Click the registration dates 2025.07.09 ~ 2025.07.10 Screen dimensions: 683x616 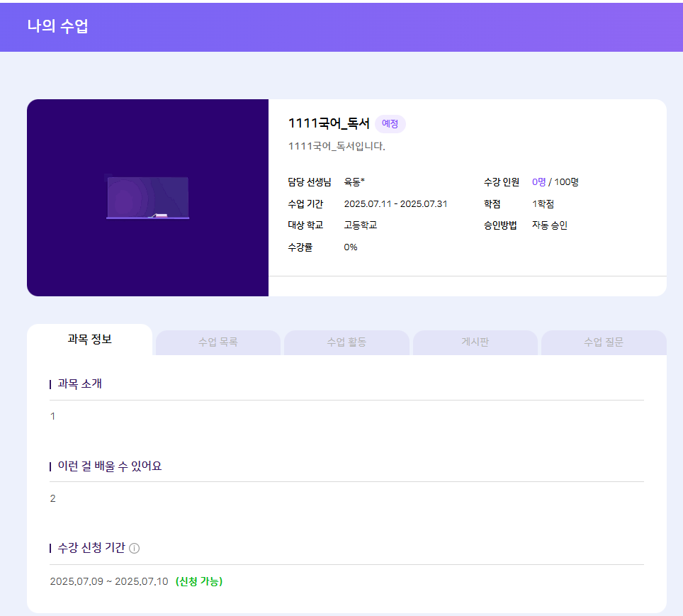[x=109, y=581]
